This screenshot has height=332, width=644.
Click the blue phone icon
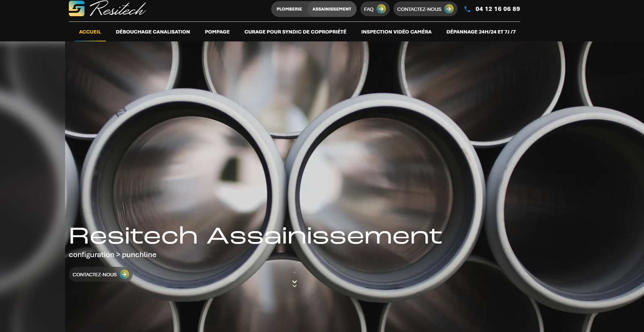pos(467,9)
